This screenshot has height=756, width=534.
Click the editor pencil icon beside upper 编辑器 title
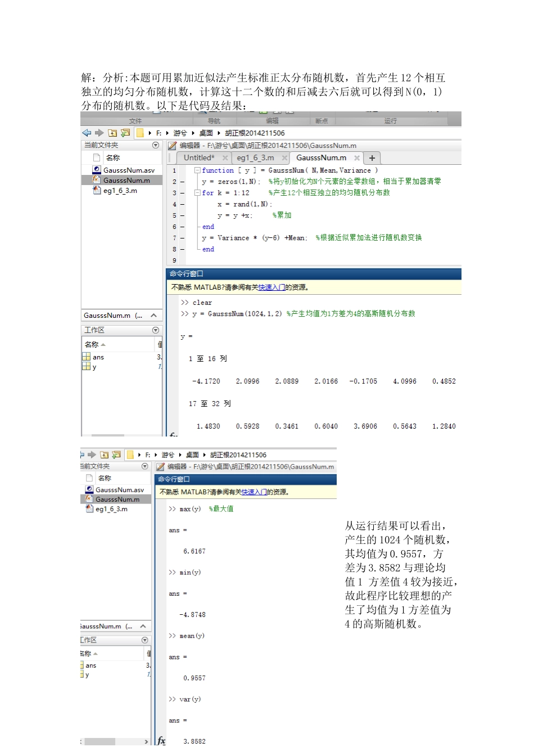tap(173, 146)
